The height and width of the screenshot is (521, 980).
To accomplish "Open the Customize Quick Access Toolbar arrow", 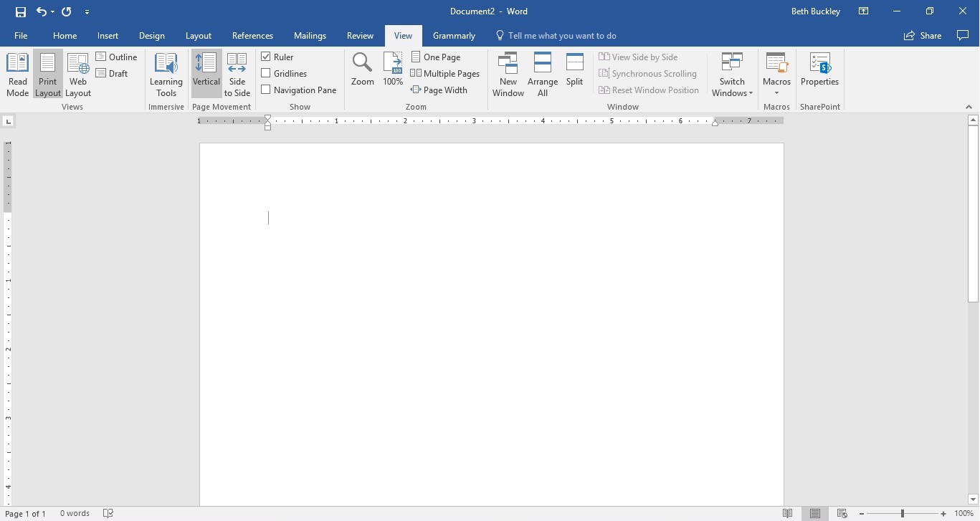I will pos(87,12).
